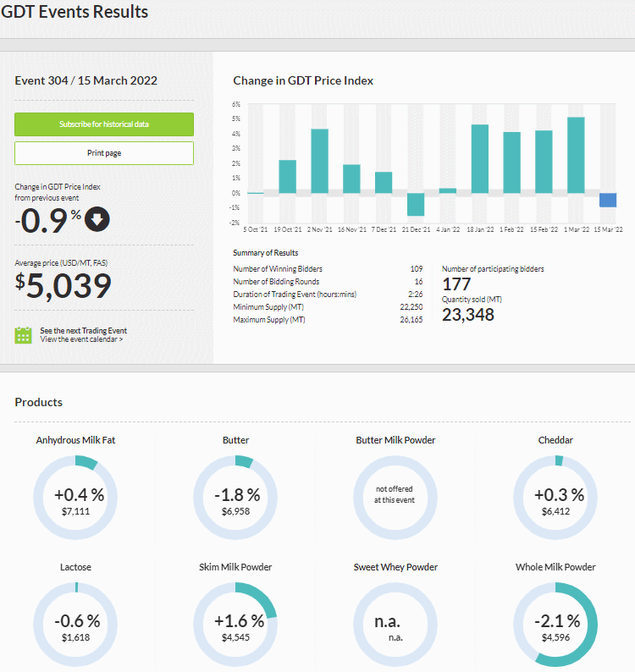Select the 1 Mar '22 chart bar
This screenshot has width=635, height=672.
[x=576, y=155]
